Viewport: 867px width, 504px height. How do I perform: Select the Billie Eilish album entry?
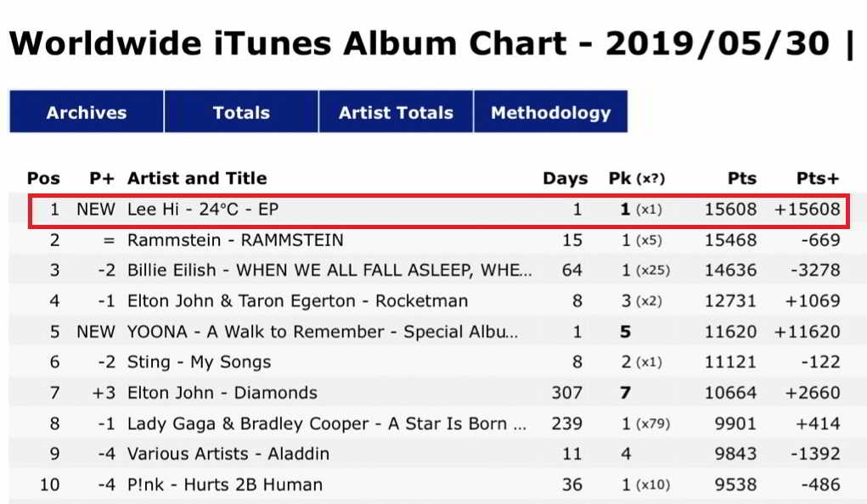pos(330,271)
